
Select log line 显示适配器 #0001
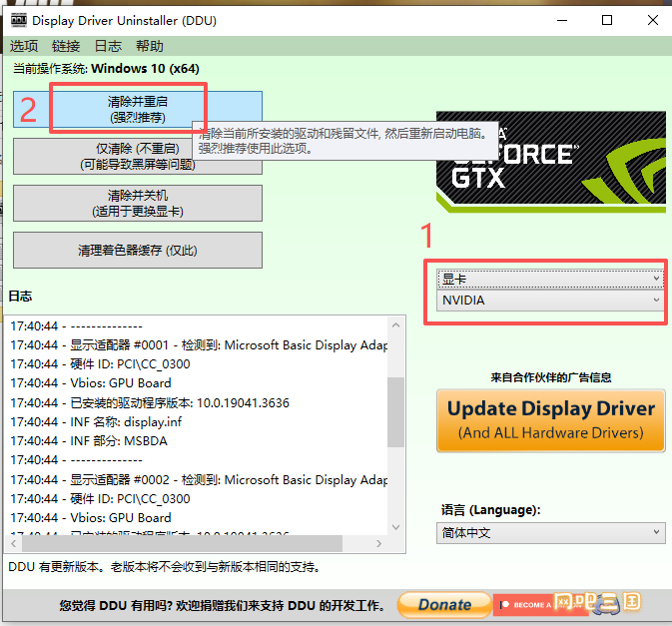pos(199,345)
